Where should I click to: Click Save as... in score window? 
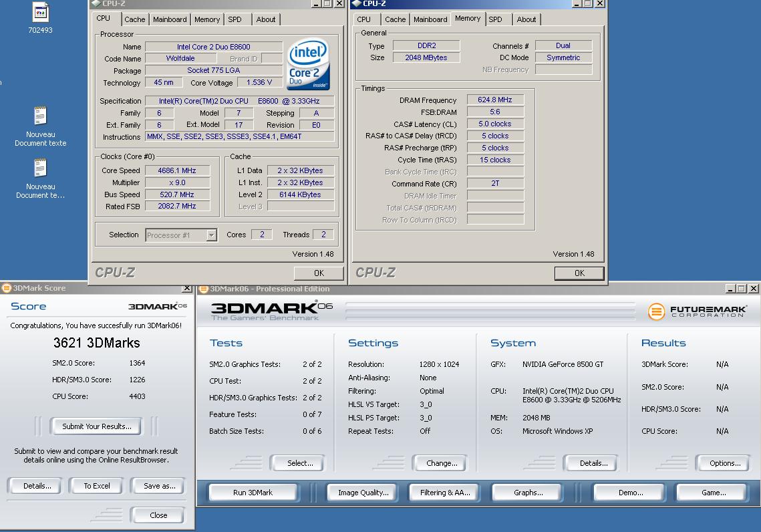(159, 486)
